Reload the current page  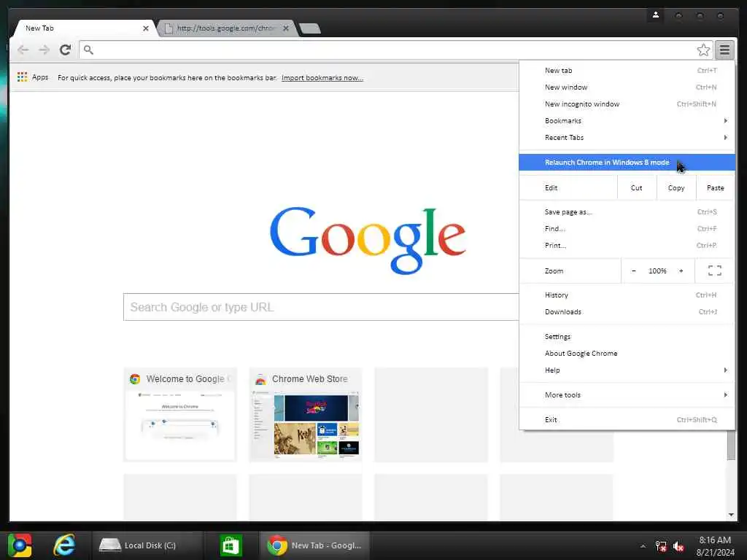(65, 50)
